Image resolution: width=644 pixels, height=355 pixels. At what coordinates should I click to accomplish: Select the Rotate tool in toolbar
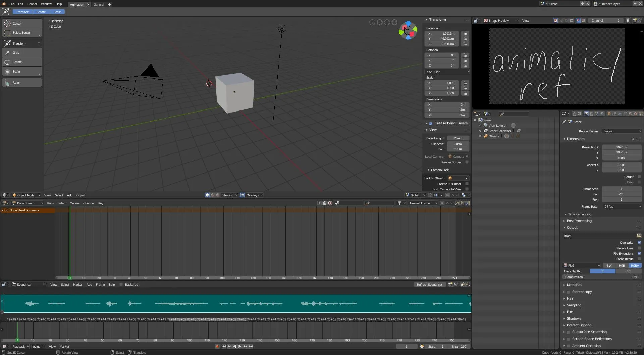point(22,62)
